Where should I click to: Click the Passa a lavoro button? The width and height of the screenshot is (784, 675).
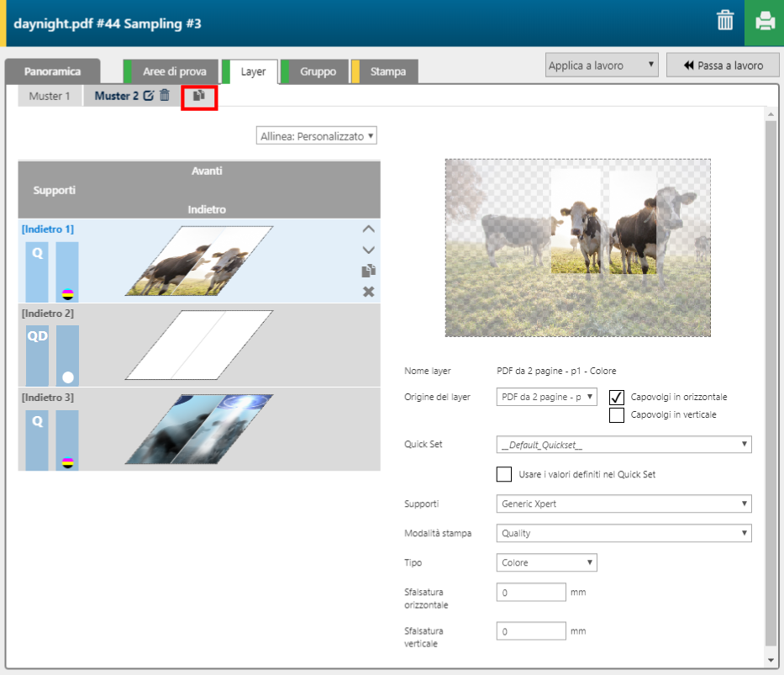pos(723,66)
